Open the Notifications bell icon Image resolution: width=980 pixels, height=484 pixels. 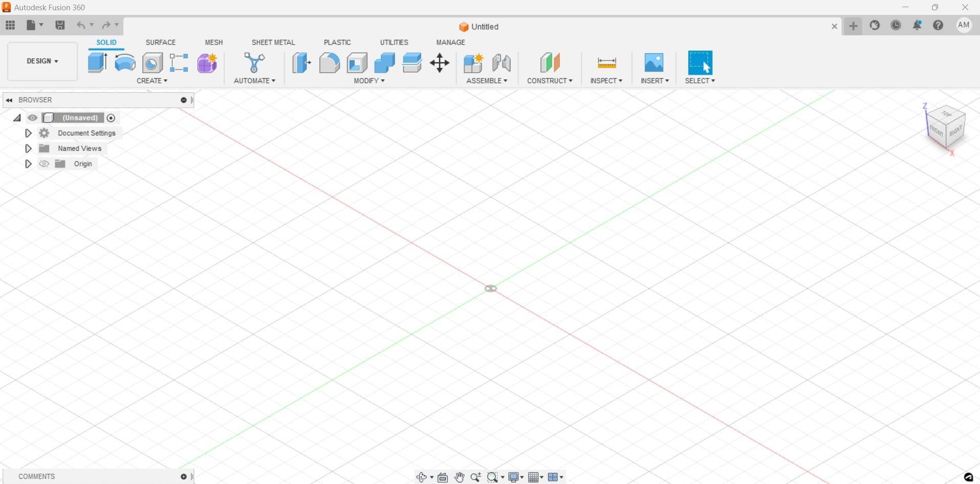pos(917,25)
